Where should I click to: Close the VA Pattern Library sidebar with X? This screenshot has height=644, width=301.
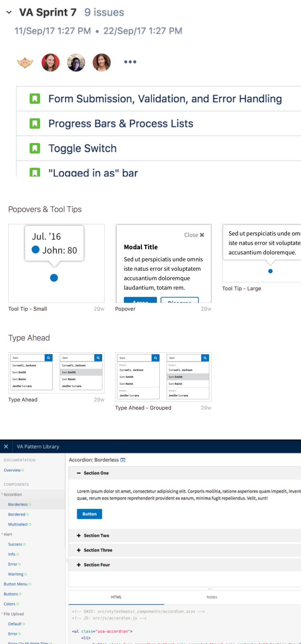[x=6, y=446]
